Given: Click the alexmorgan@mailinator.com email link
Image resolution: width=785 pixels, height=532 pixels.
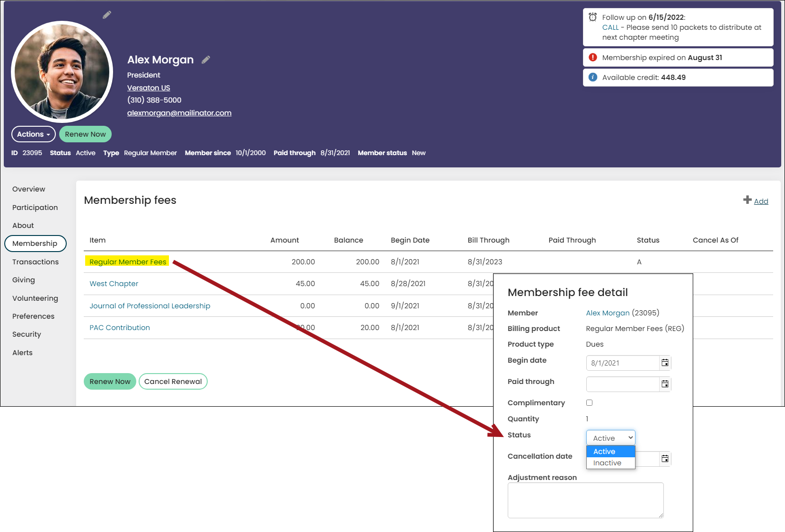Looking at the screenshot, I should coord(179,113).
